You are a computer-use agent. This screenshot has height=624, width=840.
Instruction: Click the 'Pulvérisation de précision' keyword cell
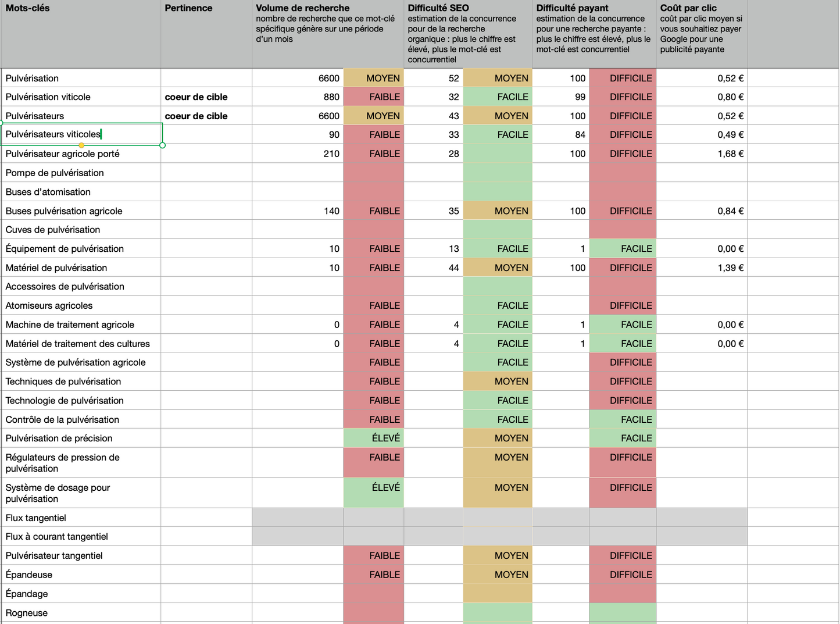click(81, 438)
